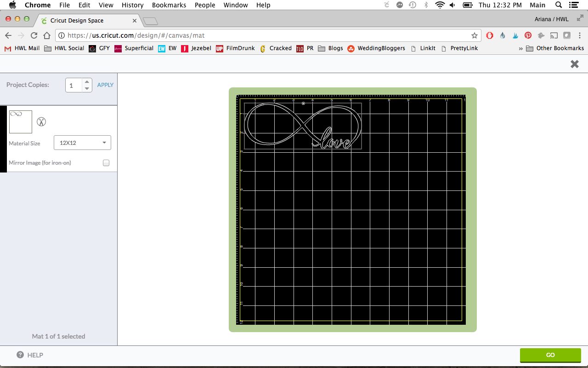The image size is (588, 368).
Task: Click the browser back arrow
Action: 8,35
